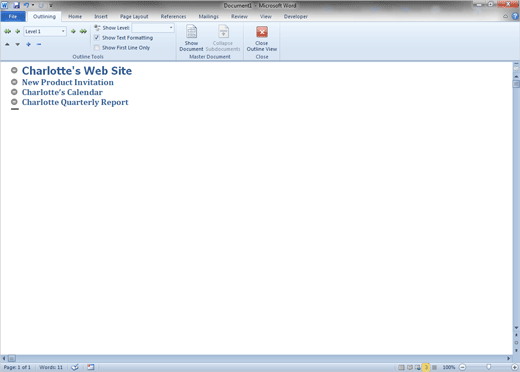This screenshot has height=372, width=520.
Task: Click the proofing check icon in status bar
Action: (x=75, y=367)
